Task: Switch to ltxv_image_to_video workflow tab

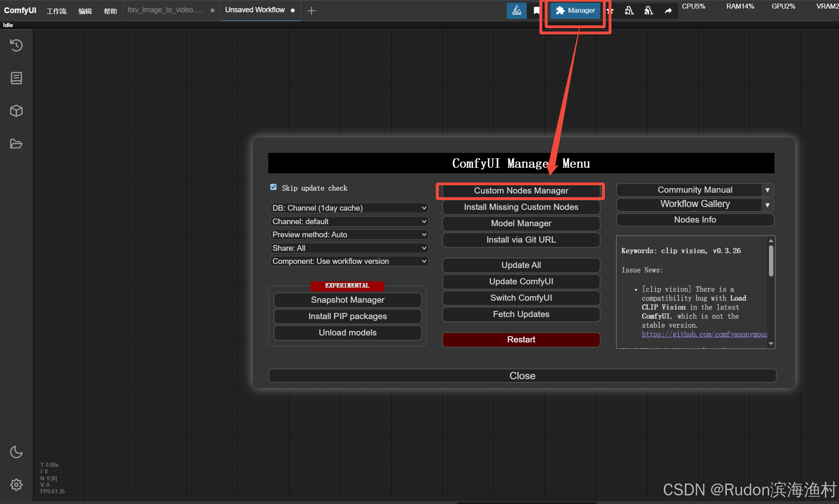Action: tap(165, 10)
